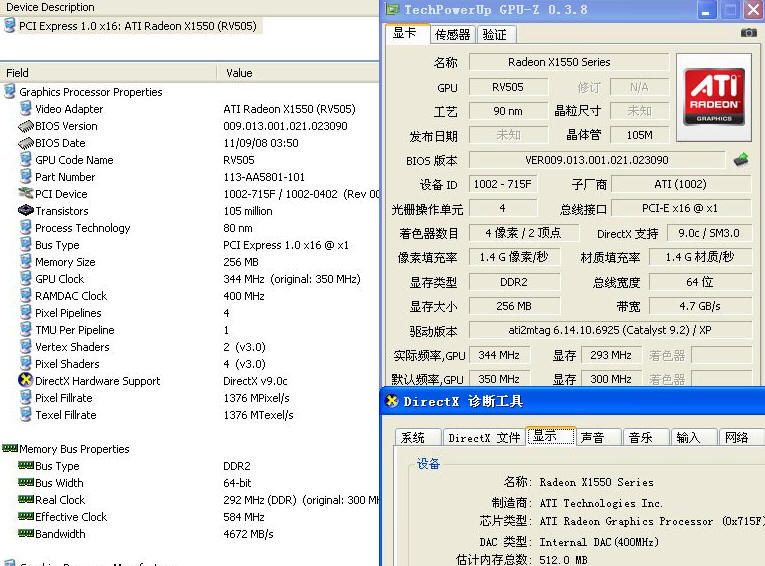Switch to the 音乐 tab
765x566 pixels.
click(646, 437)
